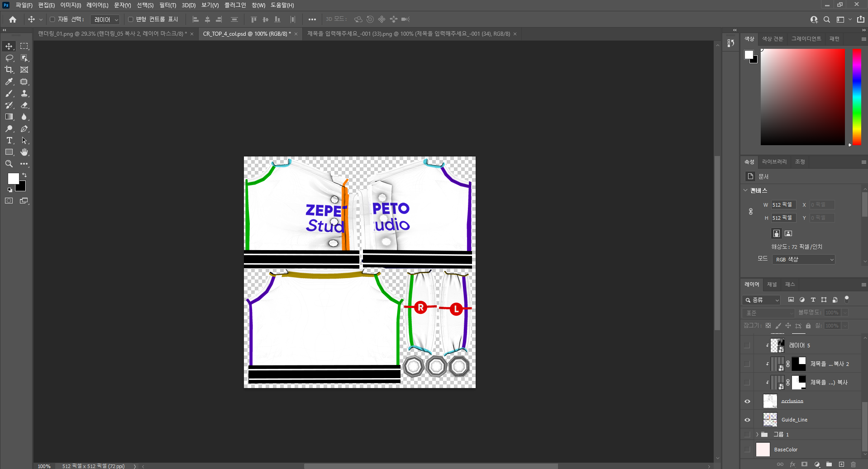
Task: Collapse the 캔버스 section
Action: point(746,190)
